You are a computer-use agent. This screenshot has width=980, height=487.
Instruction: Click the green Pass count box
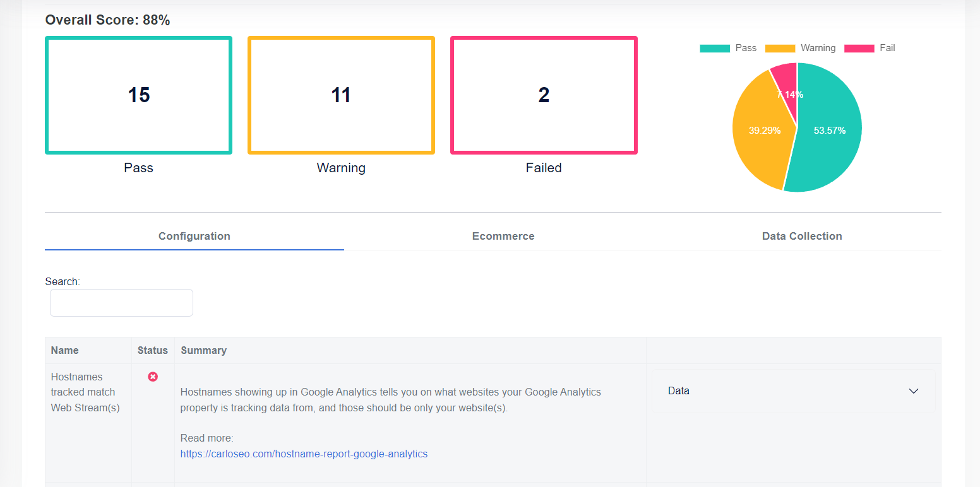(x=138, y=95)
